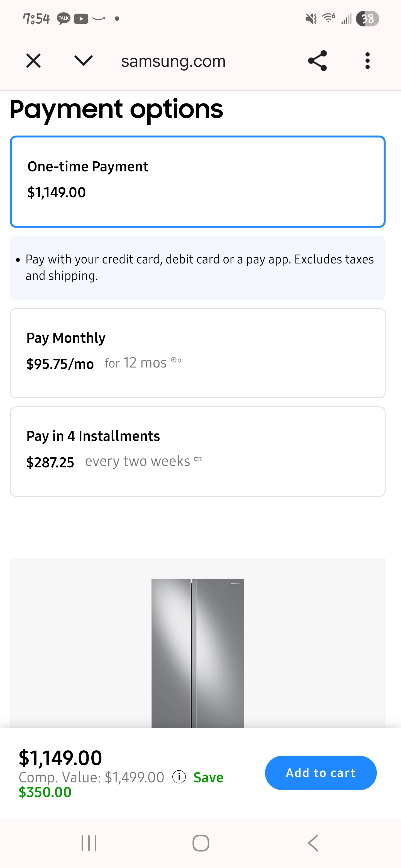Screen dimensions: 401x868
Task: Tap the installments footnote superscript
Action: tap(198, 458)
